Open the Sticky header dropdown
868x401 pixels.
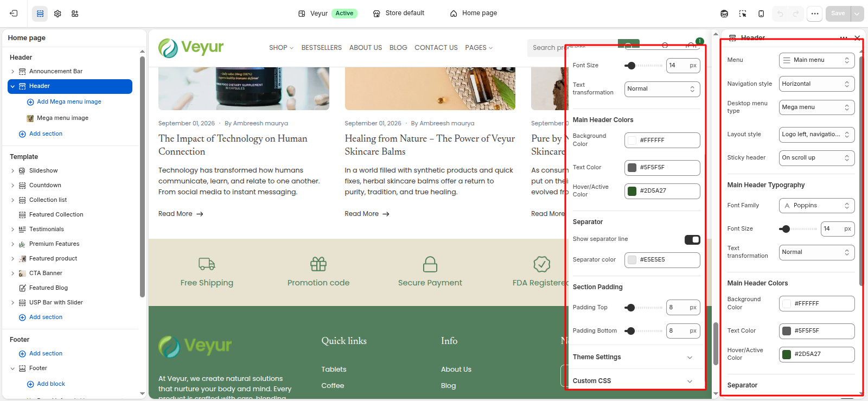(816, 158)
